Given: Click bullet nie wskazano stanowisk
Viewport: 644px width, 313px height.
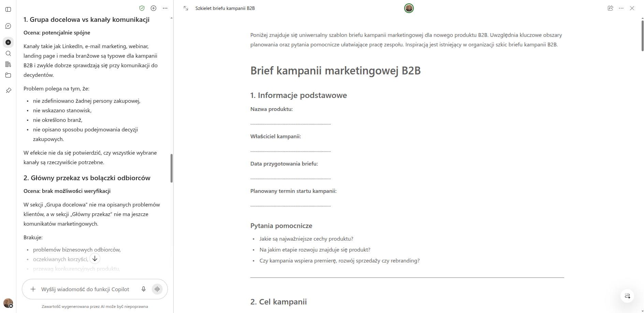Looking at the screenshot, I should (x=62, y=111).
